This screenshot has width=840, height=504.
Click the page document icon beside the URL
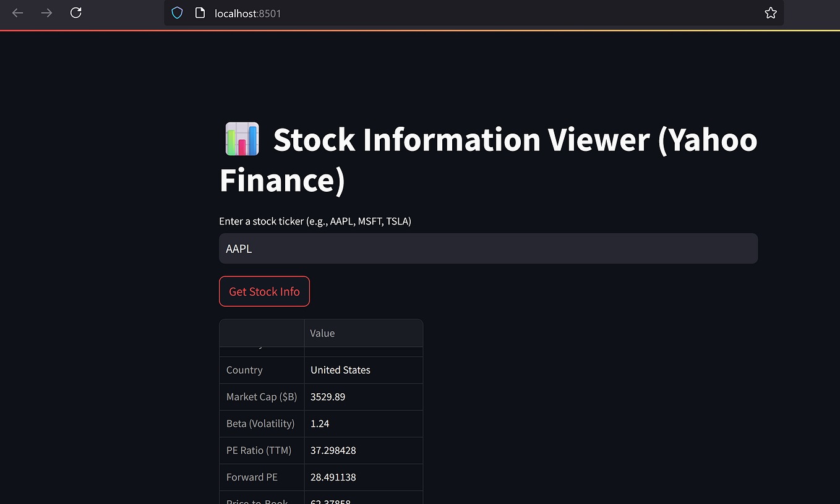pos(199,12)
